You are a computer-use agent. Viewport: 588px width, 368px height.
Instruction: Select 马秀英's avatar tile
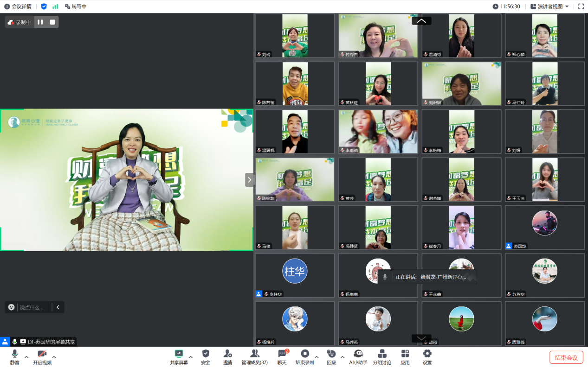[x=378, y=323]
